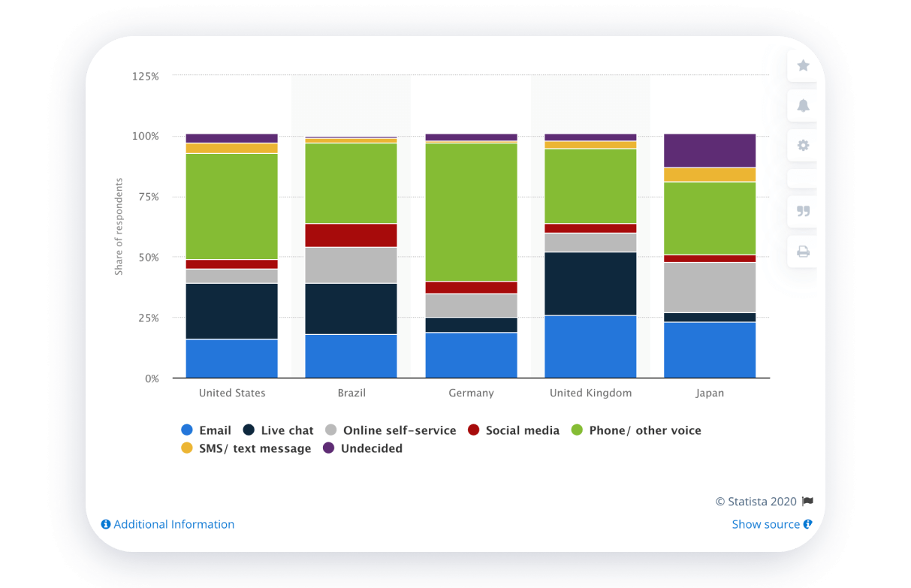Click the Show source link

pos(766,524)
